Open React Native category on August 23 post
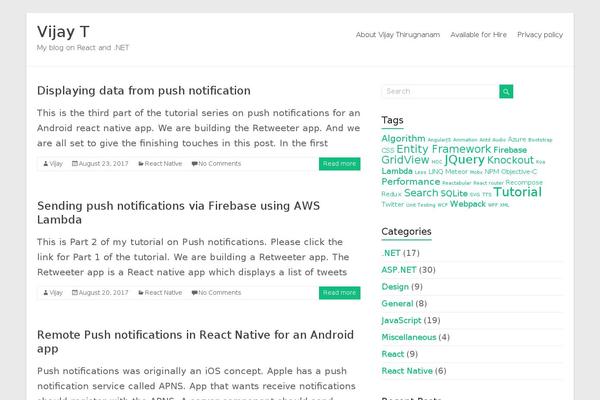This screenshot has height=400, width=600. [x=163, y=164]
